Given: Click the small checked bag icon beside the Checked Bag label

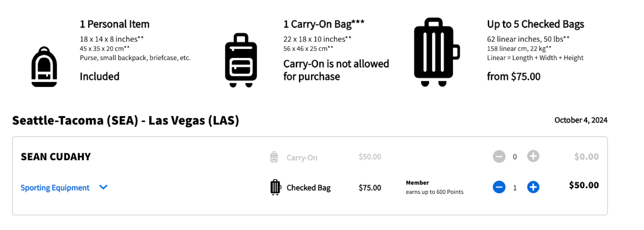Looking at the screenshot, I should pos(275,187).
